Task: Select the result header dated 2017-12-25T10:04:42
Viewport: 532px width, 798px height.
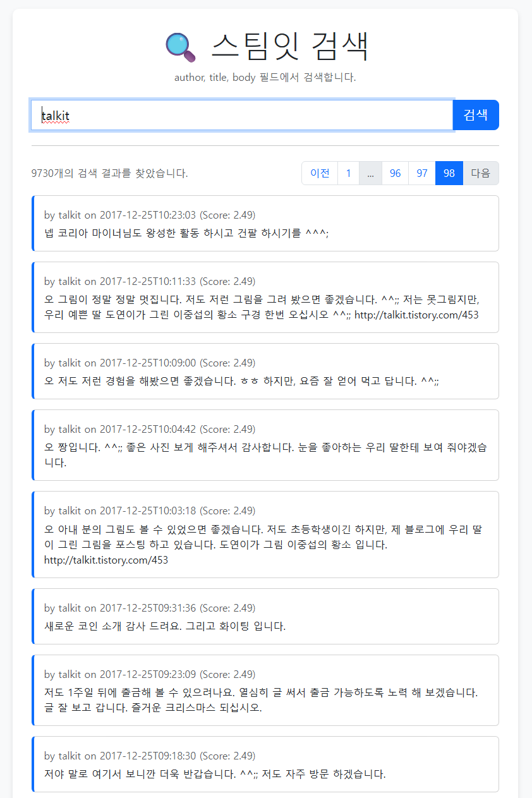Action: pyautogui.click(x=150, y=429)
